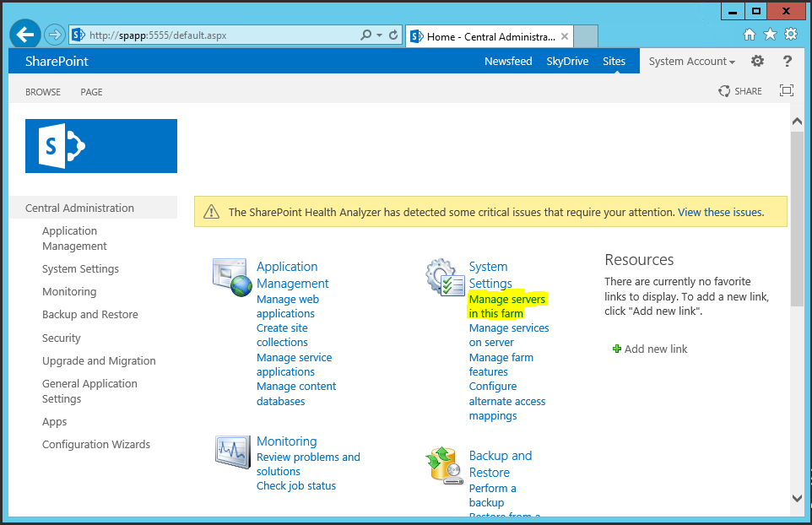Image resolution: width=812 pixels, height=525 pixels.
Task: Click the browser Forward arrow button
Action: 54,35
